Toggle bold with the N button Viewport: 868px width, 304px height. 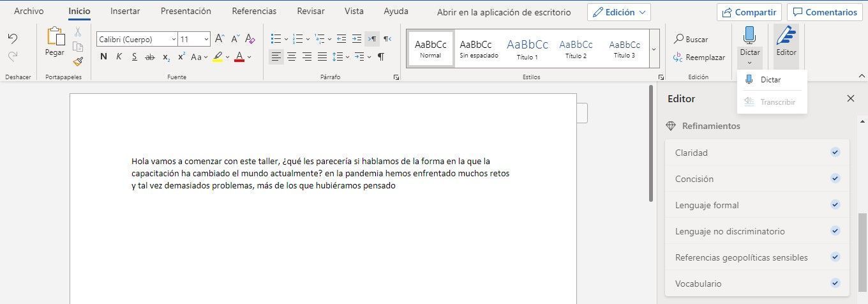point(103,57)
